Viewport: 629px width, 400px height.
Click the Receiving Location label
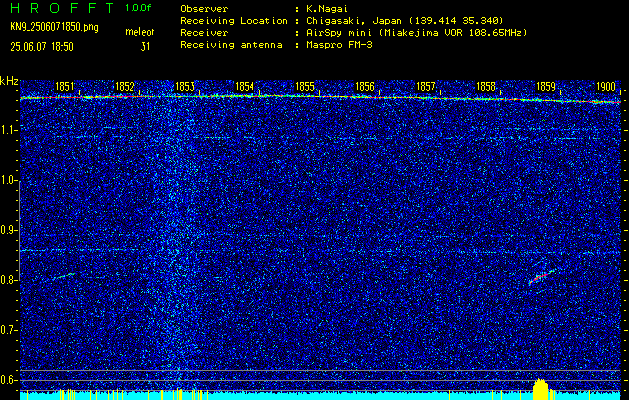coord(234,21)
